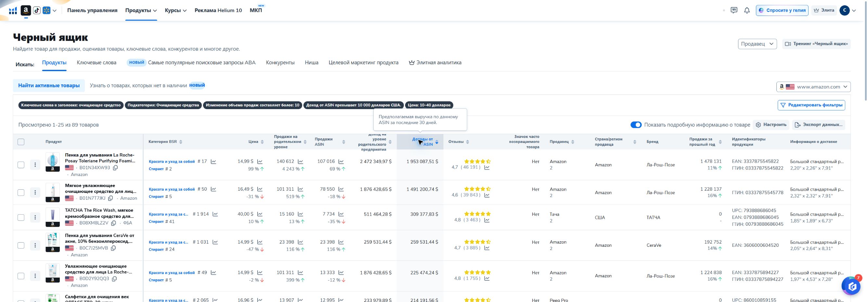Open parent sales chart next to 140 612
Image resolution: width=868 pixels, height=302 pixels.
[x=300, y=162]
